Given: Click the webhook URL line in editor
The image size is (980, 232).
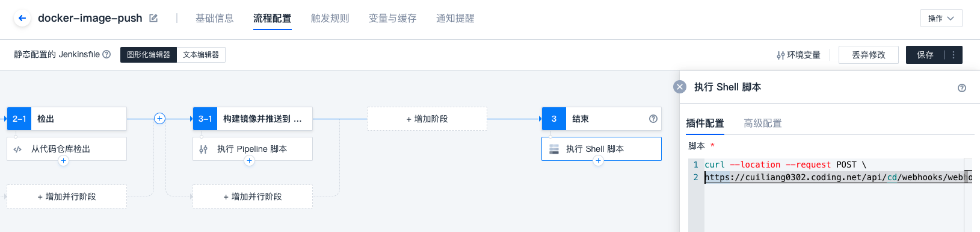Looking at the screenshot, I should [x=838, y=177].
